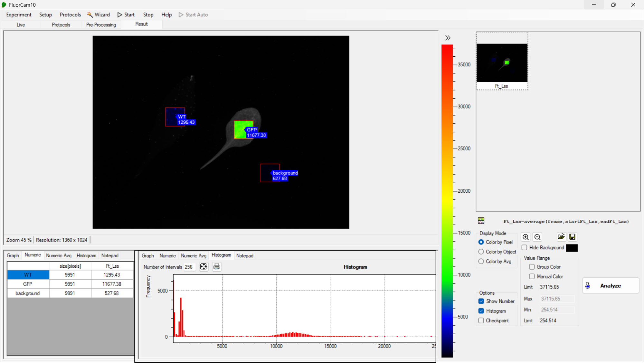Click the zoom out magnifier icon
This screenshot has height=363, width=644.
click(x=537, y=237)
